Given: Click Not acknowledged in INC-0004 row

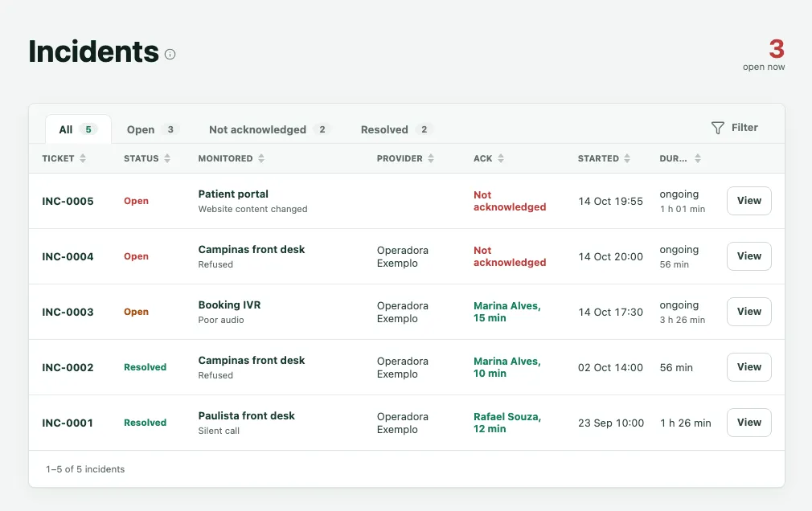Looking at the screenshot, I should point(510,256).
